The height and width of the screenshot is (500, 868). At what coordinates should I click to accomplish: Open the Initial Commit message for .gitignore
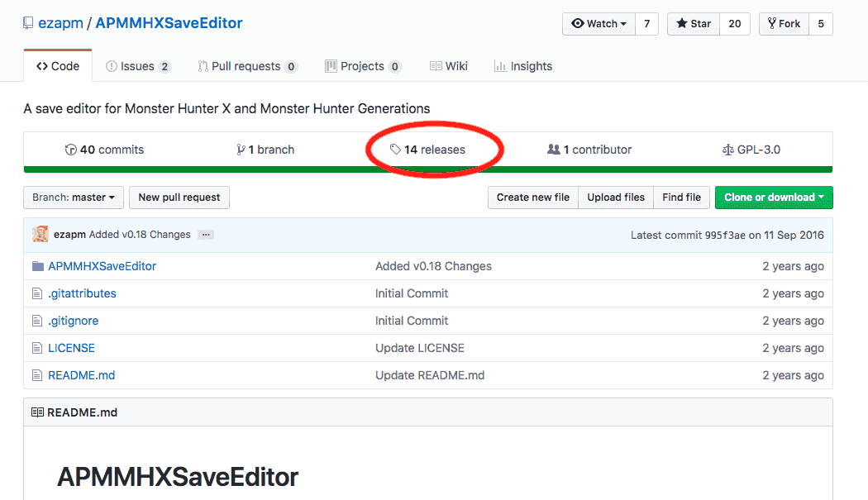pyautogui.click(x=412, y=321)
